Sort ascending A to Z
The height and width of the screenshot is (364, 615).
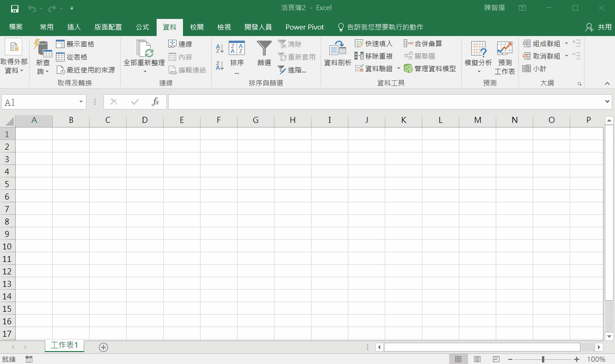click(x=220, y=48)
